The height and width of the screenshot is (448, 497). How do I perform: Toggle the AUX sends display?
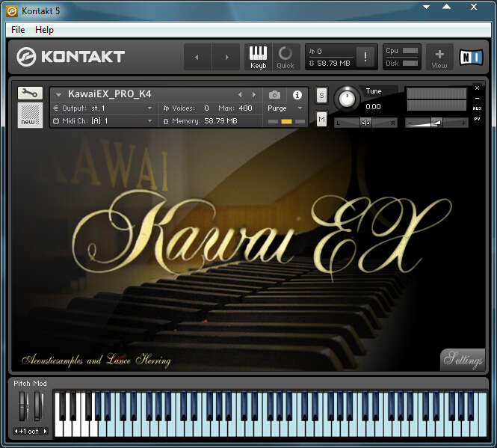coord(477,108)
